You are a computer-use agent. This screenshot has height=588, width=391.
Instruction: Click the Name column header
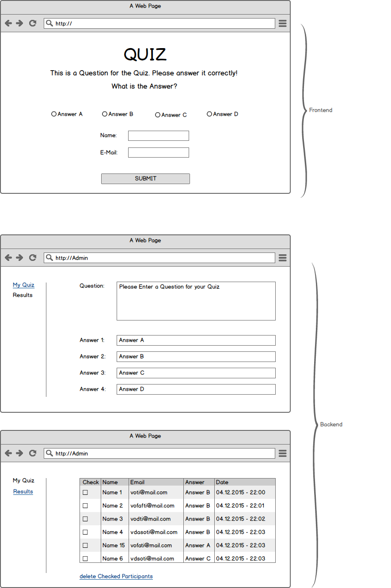click(x=115, y=482)
